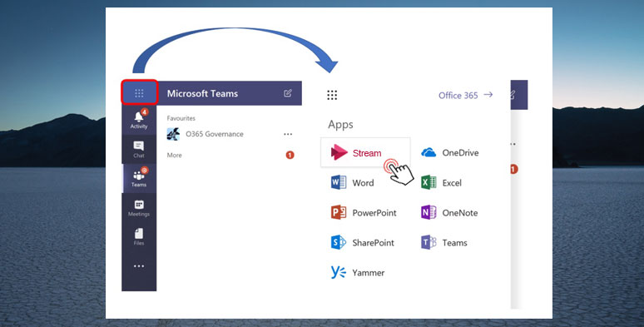This screenshot has height=327, width=644.
Task: Open the app launcher waffle in Teams sidebar
Action: [x=139, y=93]
